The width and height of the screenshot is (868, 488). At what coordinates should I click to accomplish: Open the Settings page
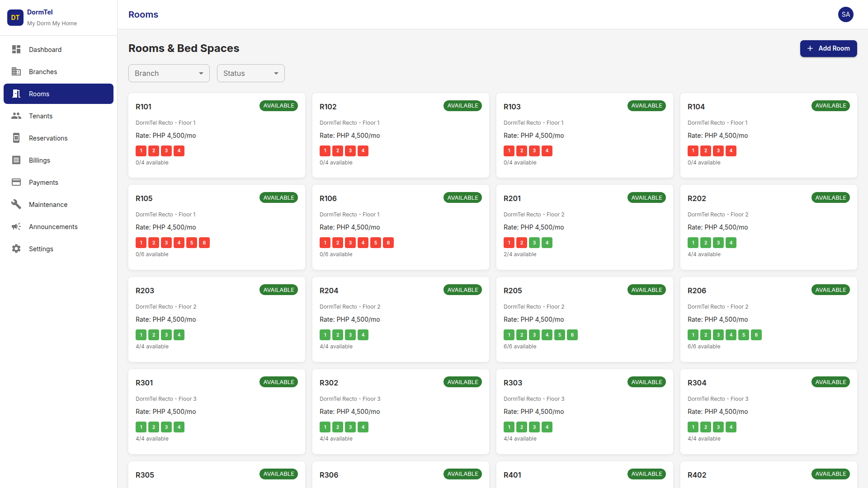pos(59,249)
